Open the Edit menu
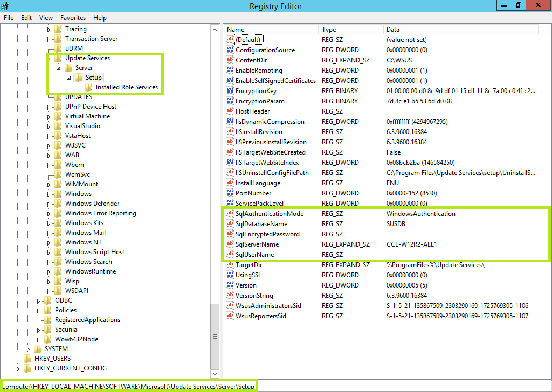This screenshot has height=392, width=552. (26, 18)
